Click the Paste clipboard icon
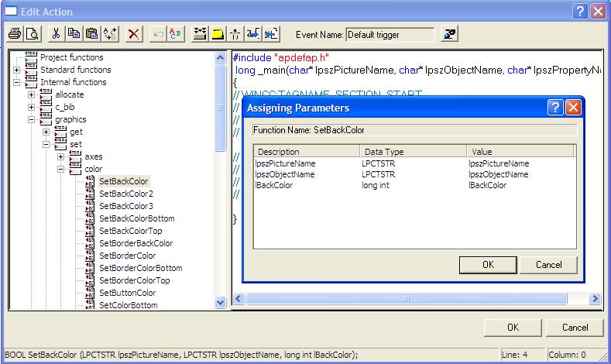 91,34
